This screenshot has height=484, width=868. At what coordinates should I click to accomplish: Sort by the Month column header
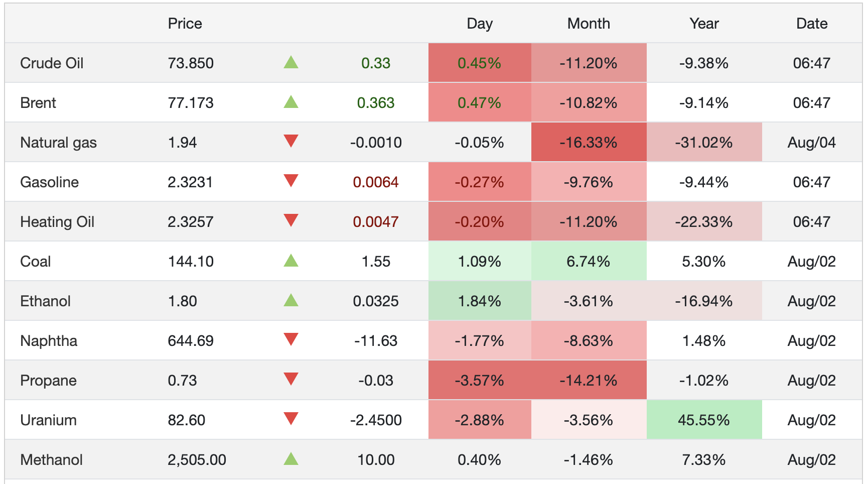[589, 24]
